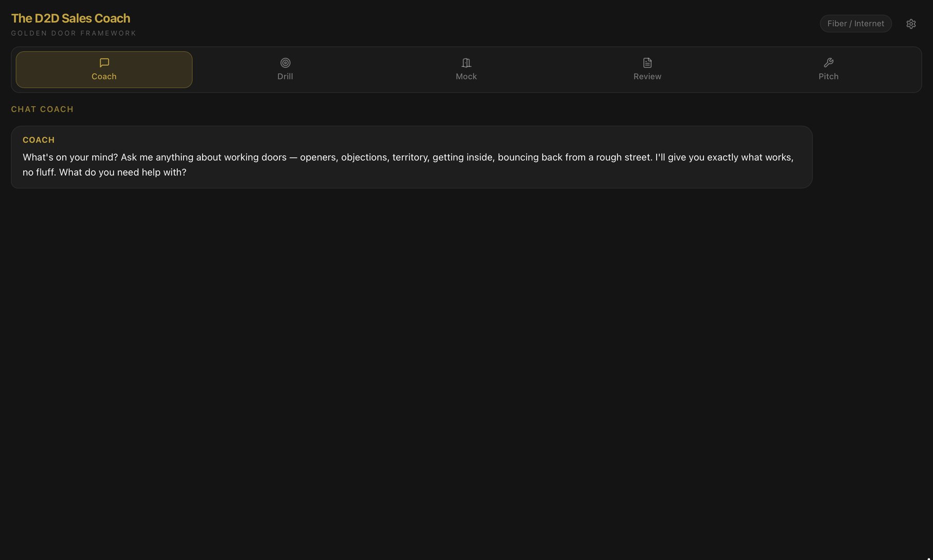The image size is (933, 560).
Task: Click the Mock tab's door icon
Action: pos(466,63)
